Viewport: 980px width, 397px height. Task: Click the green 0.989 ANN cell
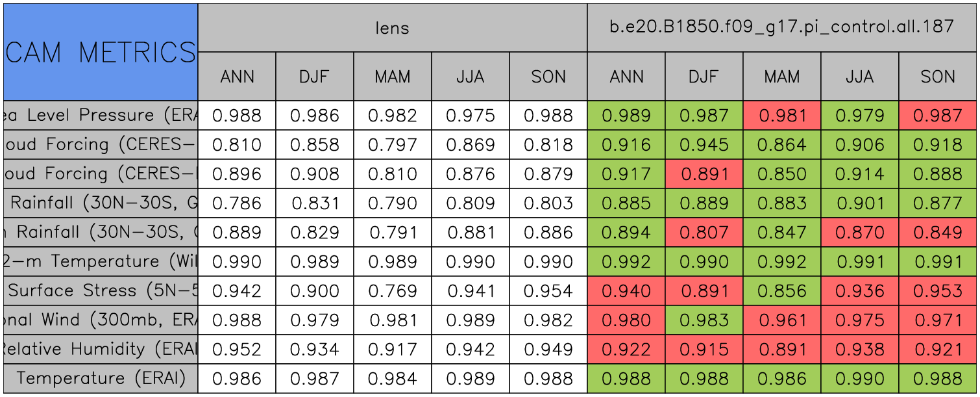tap(626, 116)
